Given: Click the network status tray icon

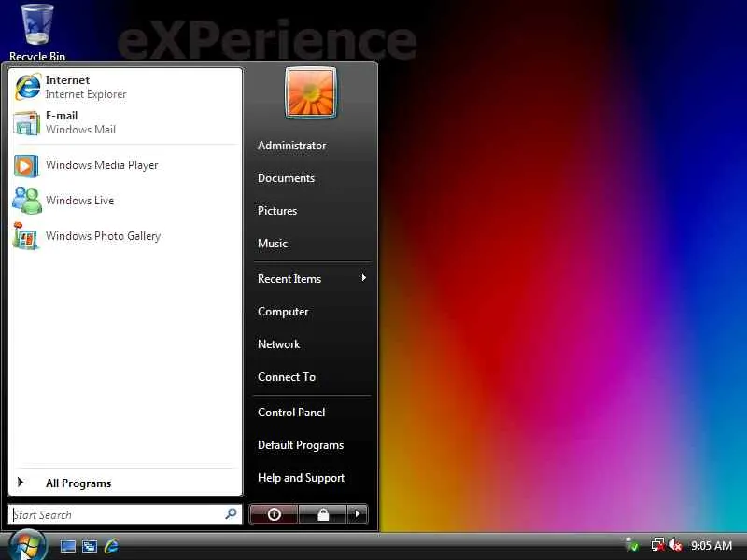Looking at the screenshot, I should click(x=658, y=545).
